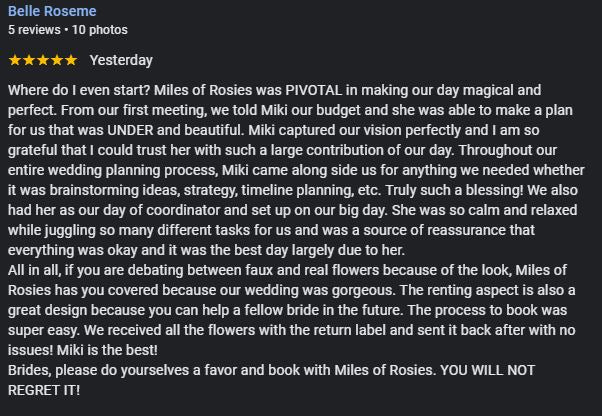Click the fifth star in the rating
Screen dimensions: 602x416
point(70,60)
